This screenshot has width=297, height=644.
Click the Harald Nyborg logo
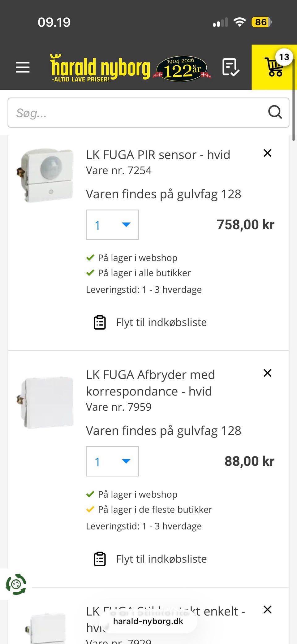[x=100, y=68]
